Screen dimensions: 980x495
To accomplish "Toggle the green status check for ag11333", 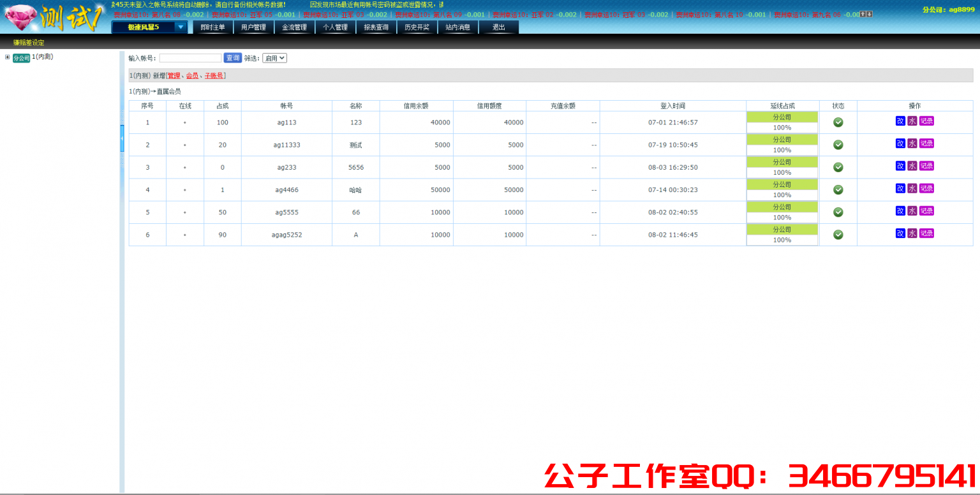I will [x=838, y=145].
